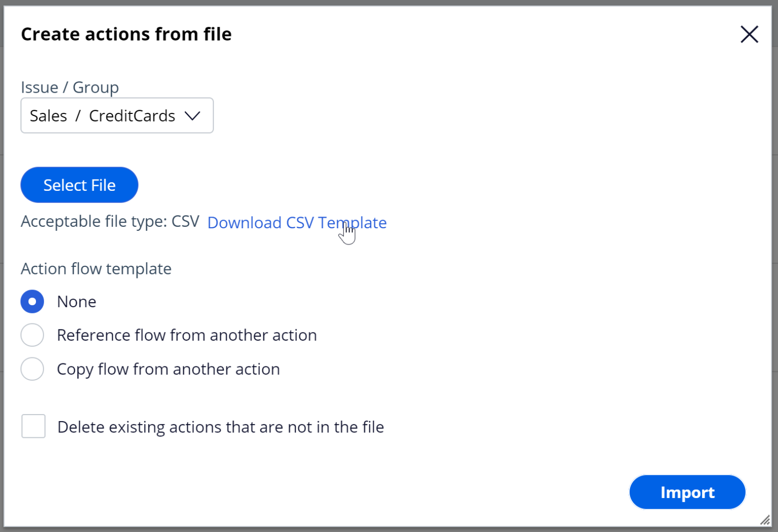Screen dimensions: 778x532
Task: Expand the Sales / CreditCards selector chevron
Action: coord(193,115)
